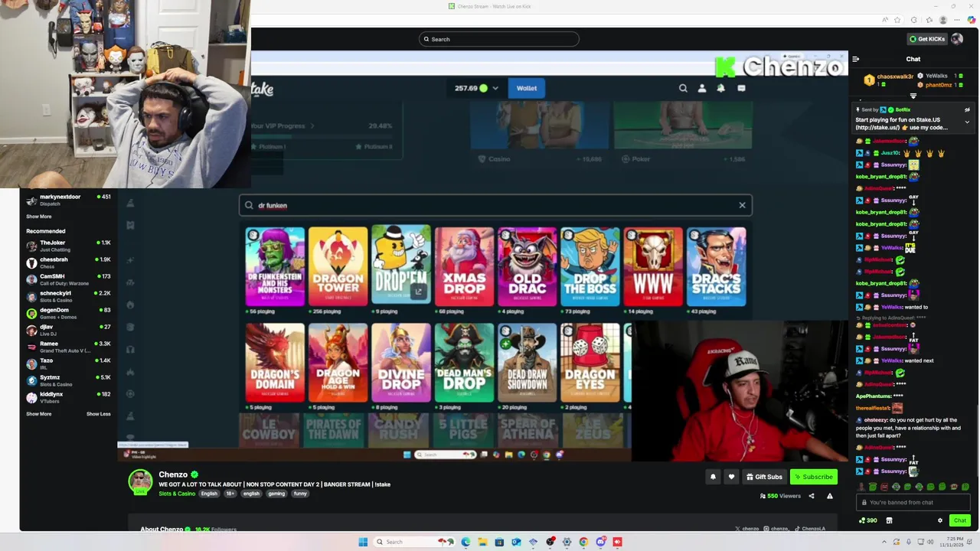
Task: Open the djlav recommended channel
Action: [68, 330]
